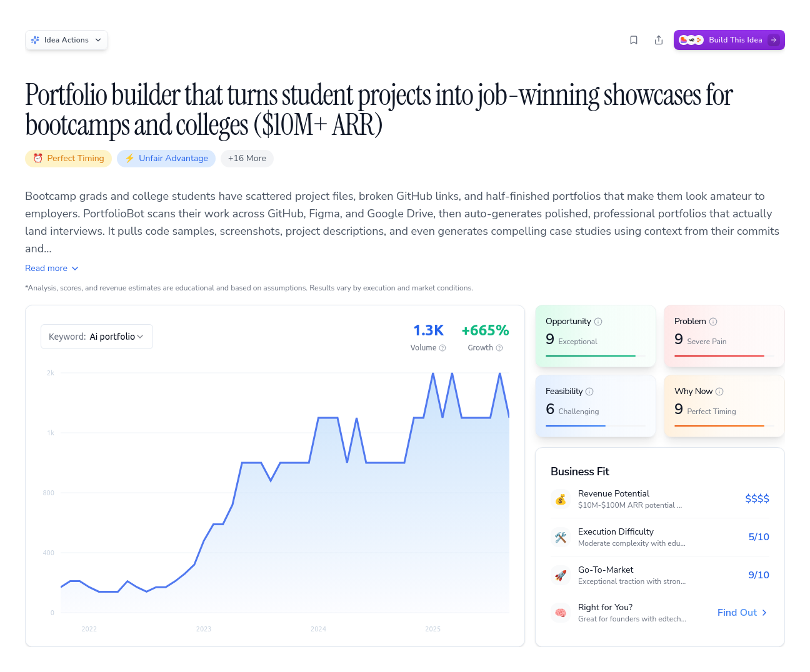
Task: Select the Perfect Timing tag
Action: 68,159
